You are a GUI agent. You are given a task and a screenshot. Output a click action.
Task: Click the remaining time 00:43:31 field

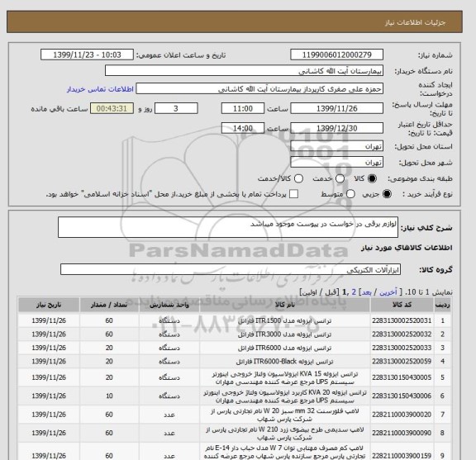point(112,108)
